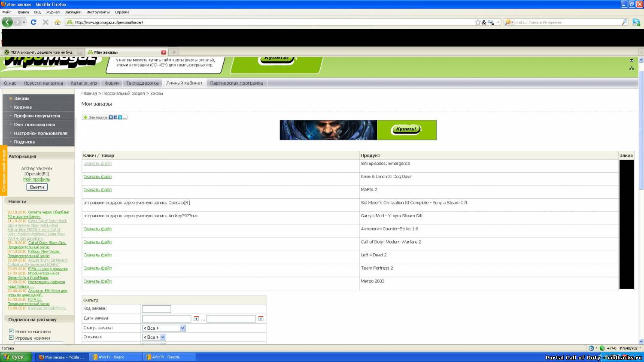Open the Партнерская программа section
644x362 pixels.
click(x=237, y=83)
